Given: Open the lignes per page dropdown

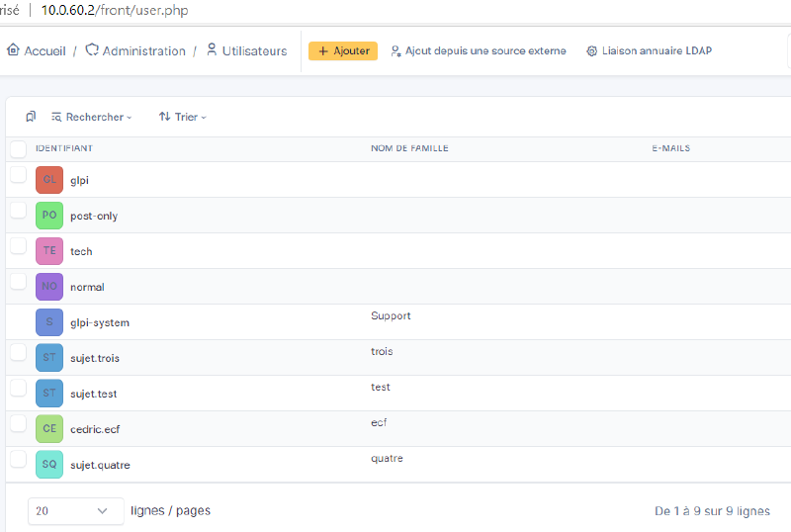Looking at the screenshot, I should click(76, 511).
